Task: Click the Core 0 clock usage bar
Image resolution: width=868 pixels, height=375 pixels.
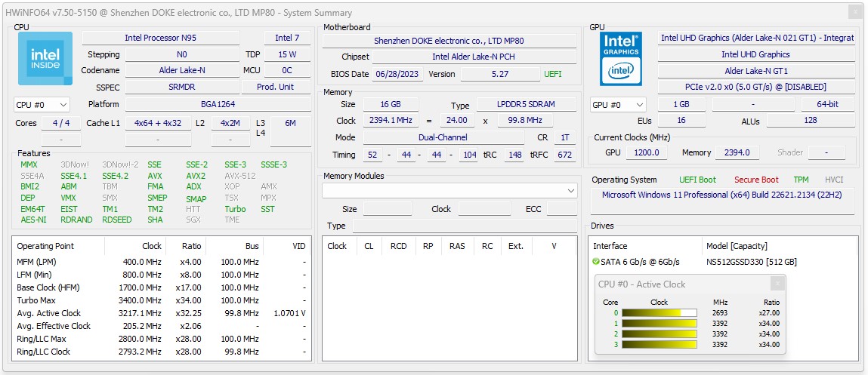Action: pyautogui.click(x=658, y=313)
